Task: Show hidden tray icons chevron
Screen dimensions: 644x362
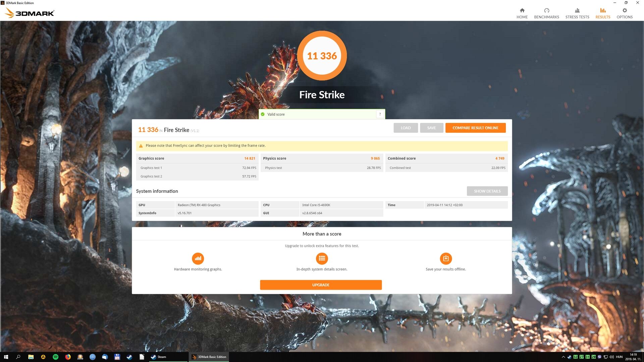Action: (563, 357)
